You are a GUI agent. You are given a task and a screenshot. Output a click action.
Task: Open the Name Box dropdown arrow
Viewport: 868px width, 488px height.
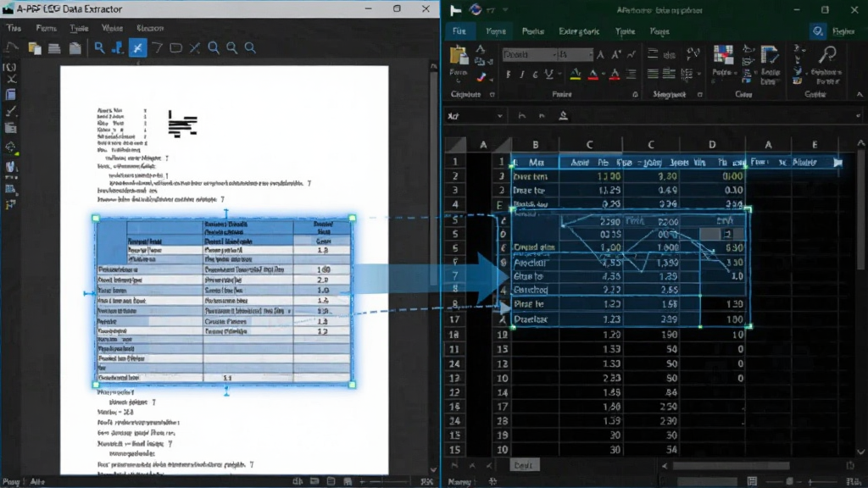click(x=499, y=116)
